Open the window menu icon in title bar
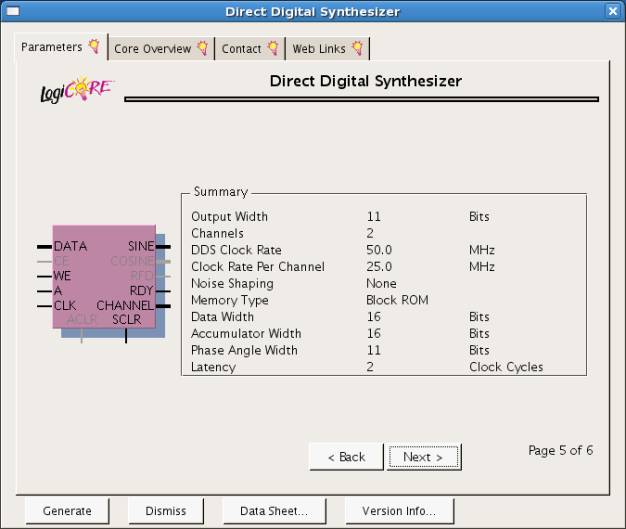 (13, 11)
